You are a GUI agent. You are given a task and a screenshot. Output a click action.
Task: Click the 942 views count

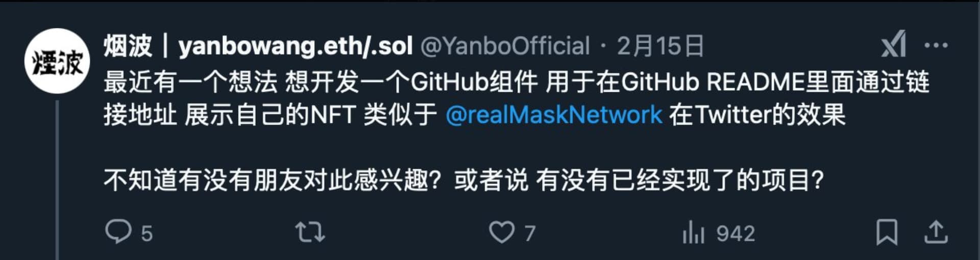(x=736, y=233)
